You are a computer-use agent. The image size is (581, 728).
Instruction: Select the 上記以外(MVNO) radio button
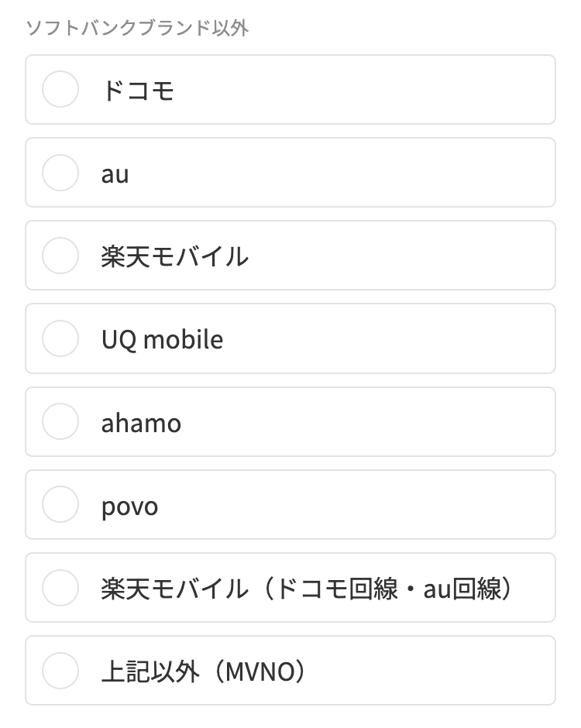click(x=60, y=671)
